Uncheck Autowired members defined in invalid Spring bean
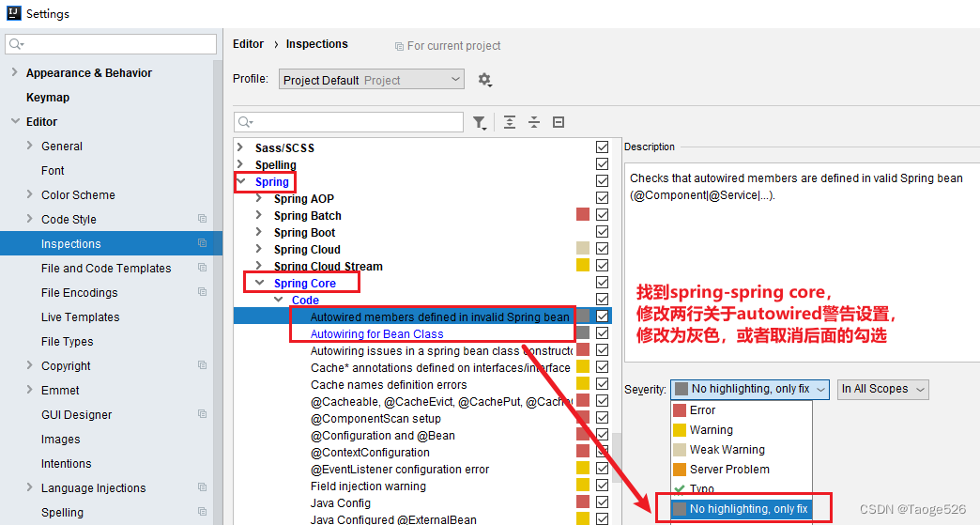980x525 pixels. coord(602,316)
